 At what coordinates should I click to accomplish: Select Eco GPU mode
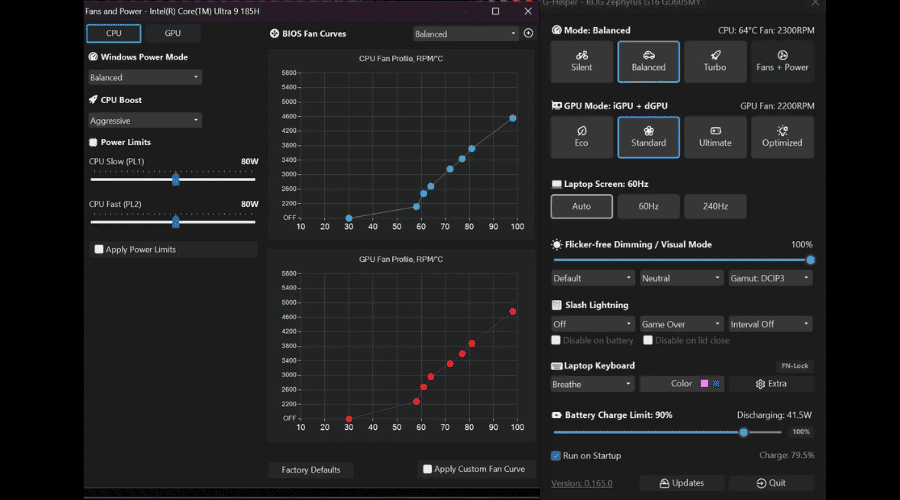[581, 137]
